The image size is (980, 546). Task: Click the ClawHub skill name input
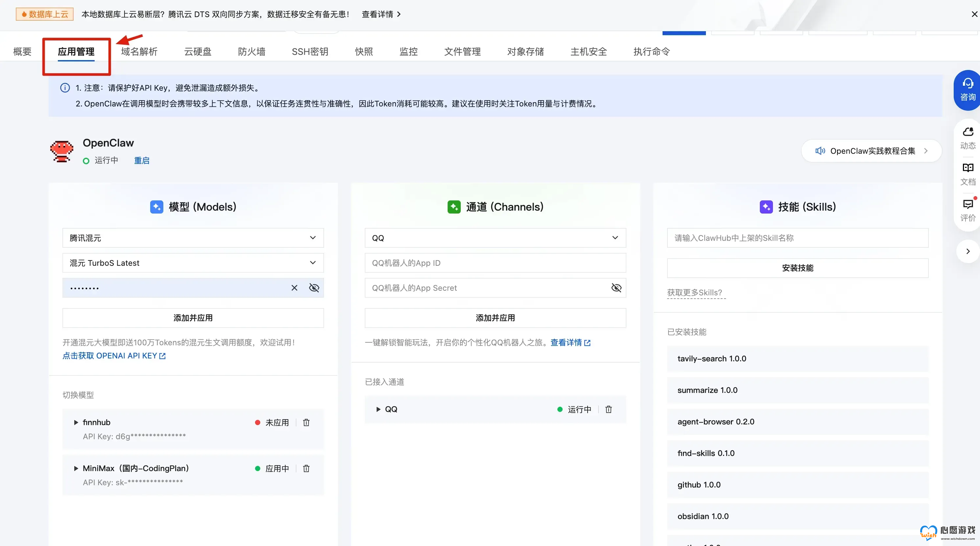797,238
